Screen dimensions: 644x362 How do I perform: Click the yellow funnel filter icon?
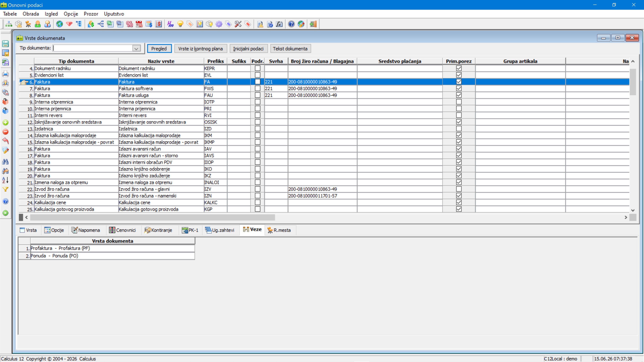point(6,189)
